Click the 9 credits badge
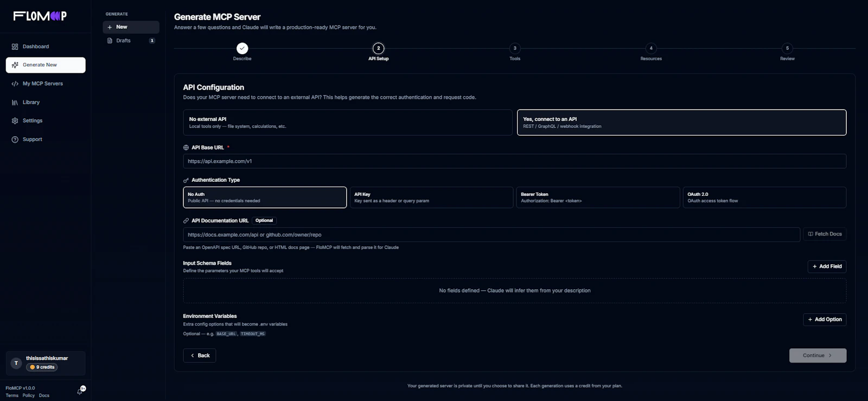 (42, 367)
